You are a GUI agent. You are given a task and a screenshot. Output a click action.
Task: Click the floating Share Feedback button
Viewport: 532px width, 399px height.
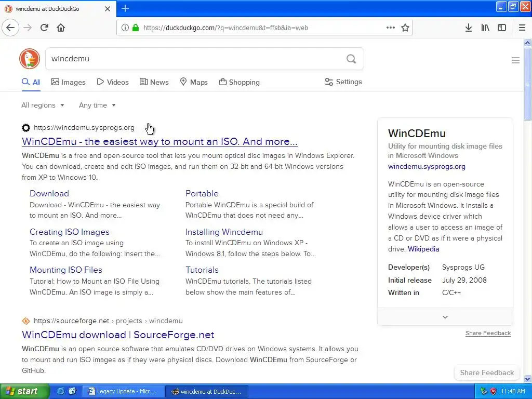pyautogui.click(x=487, y=373)
